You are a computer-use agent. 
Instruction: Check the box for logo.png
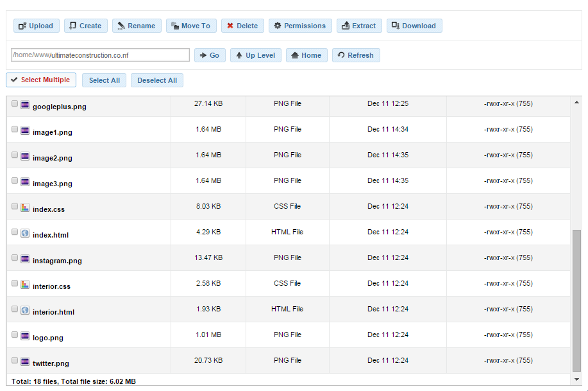coord(15,335)
